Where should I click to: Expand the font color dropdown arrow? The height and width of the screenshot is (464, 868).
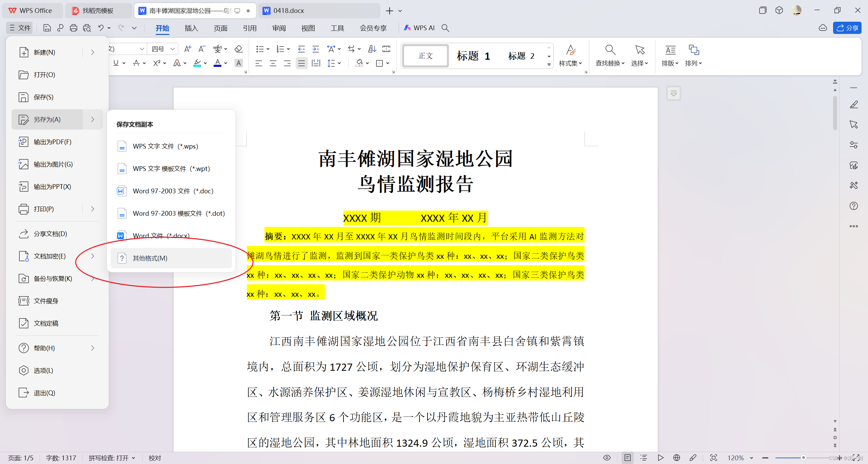click(x=225, y=63)
